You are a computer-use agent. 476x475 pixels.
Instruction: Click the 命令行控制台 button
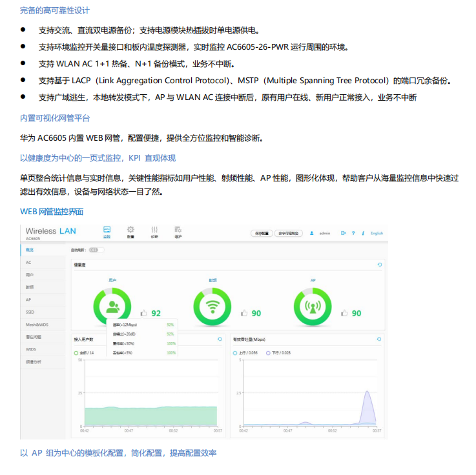pyautogui.click(x=289, y=233)
